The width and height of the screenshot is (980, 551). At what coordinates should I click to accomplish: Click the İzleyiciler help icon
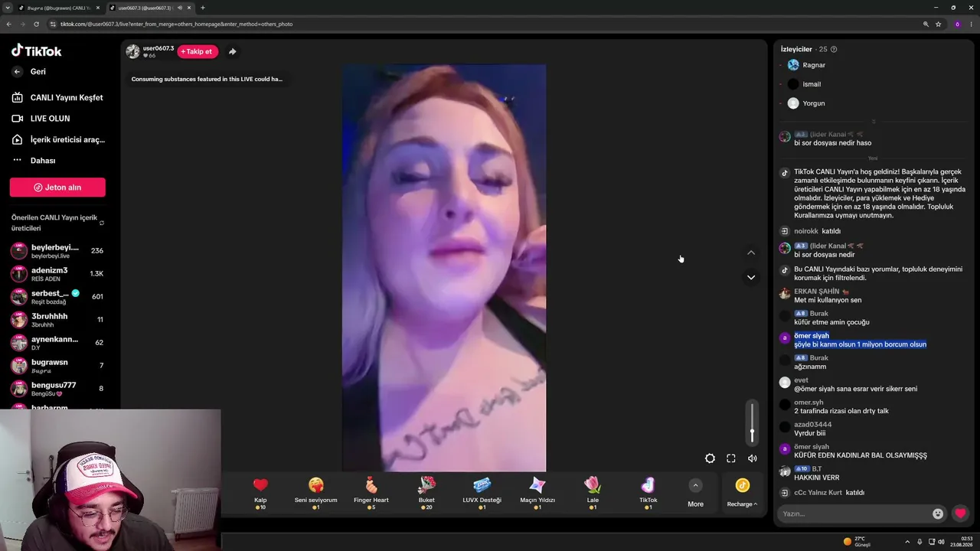tap(834, 49)
